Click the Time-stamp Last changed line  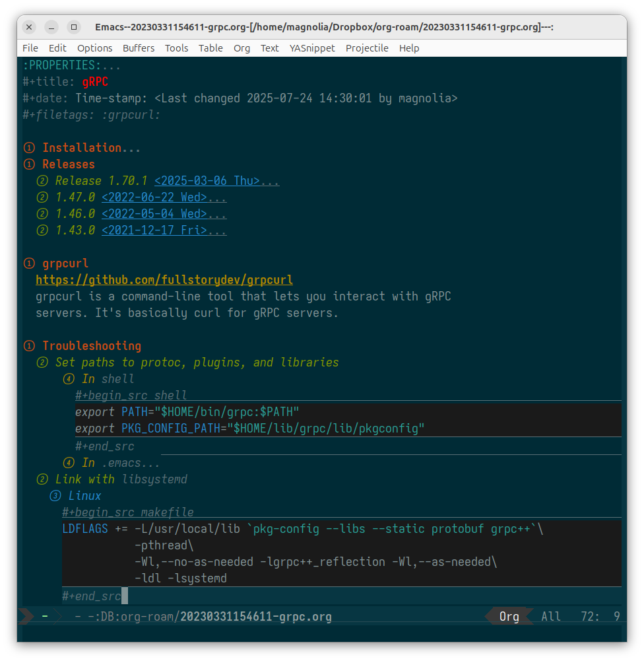tap(266, 98)
